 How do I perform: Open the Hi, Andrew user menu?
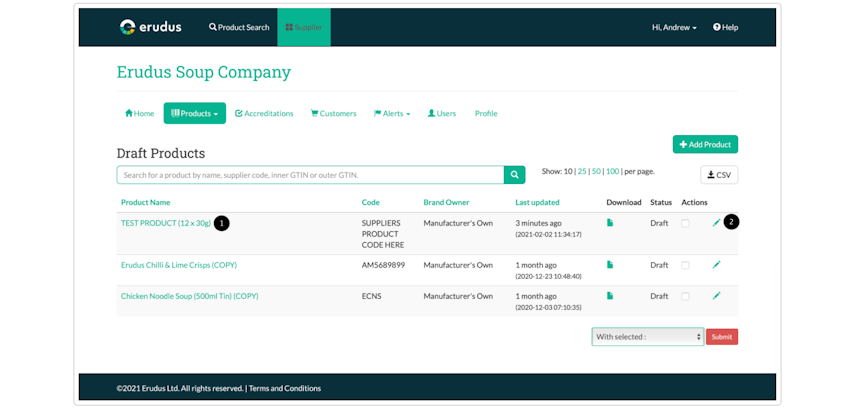click(674, 27)
